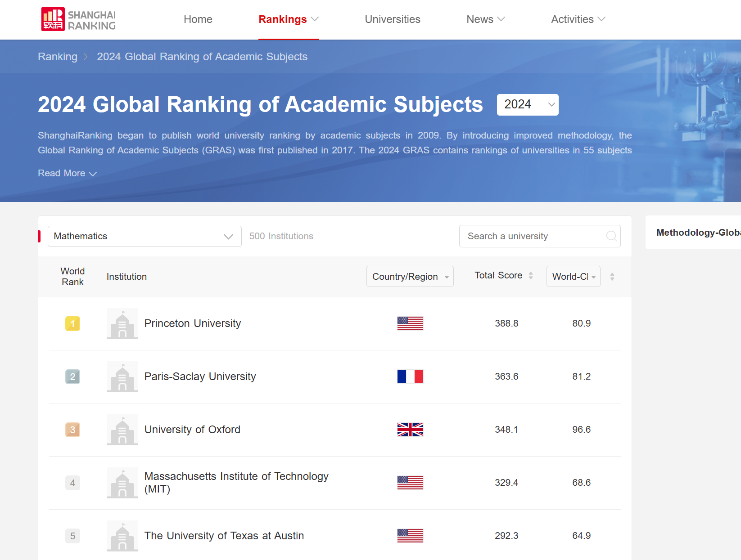Click Paris-Saclay's total score 363.6
The image size is (741, 560).
pos(506,376)
